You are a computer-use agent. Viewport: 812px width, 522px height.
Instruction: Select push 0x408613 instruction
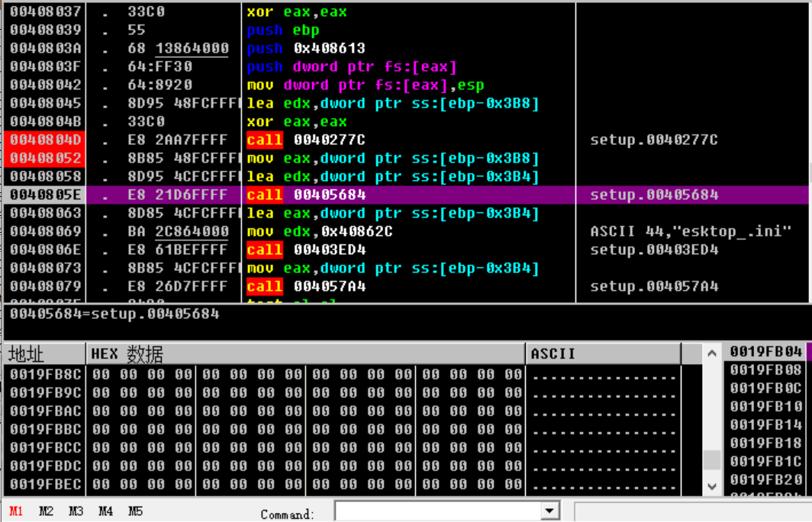306,48
